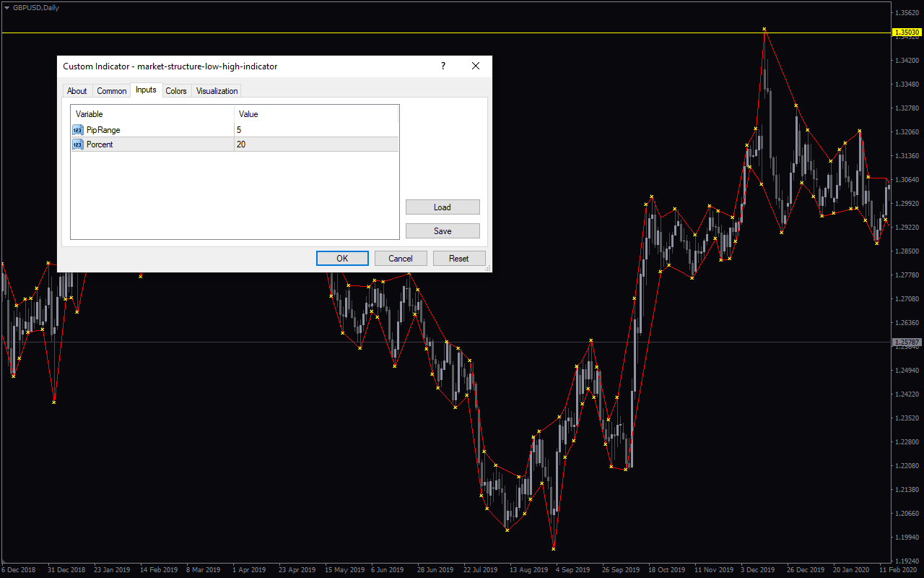Viewport: 924px width, 578px height.
Task: Select the Porcent variable name
Action: (100, 144)
